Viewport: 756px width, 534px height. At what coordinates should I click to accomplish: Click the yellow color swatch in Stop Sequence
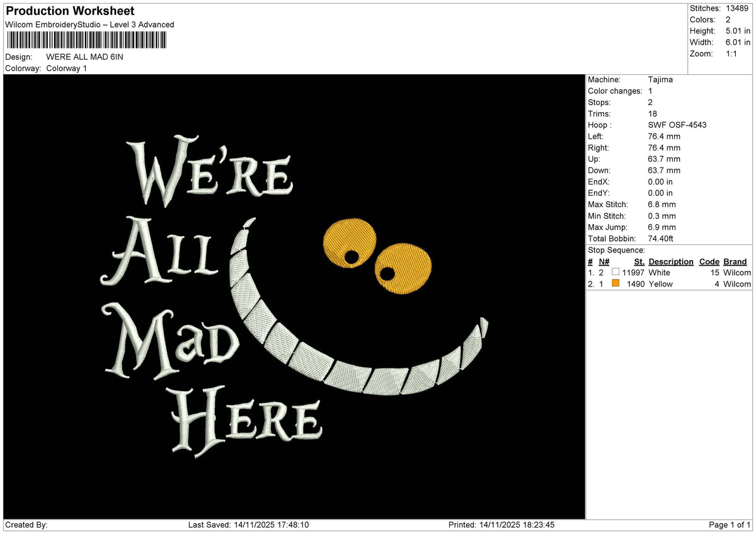(616, 283)
